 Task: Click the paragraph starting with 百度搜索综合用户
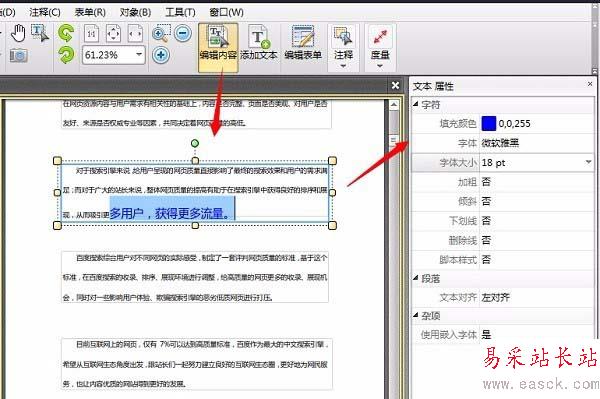[x=195, y=277]
